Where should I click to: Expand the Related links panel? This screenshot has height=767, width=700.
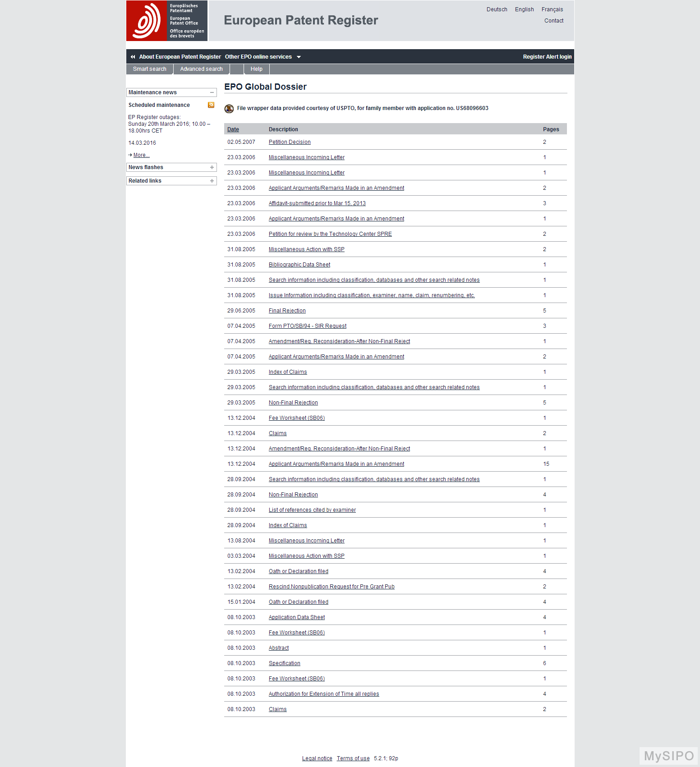pos(212,181)
